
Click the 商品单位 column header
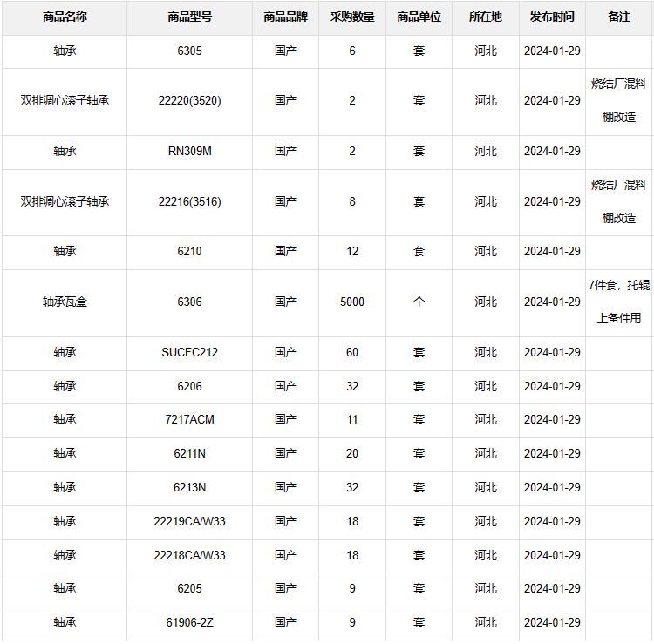point(419,17)
